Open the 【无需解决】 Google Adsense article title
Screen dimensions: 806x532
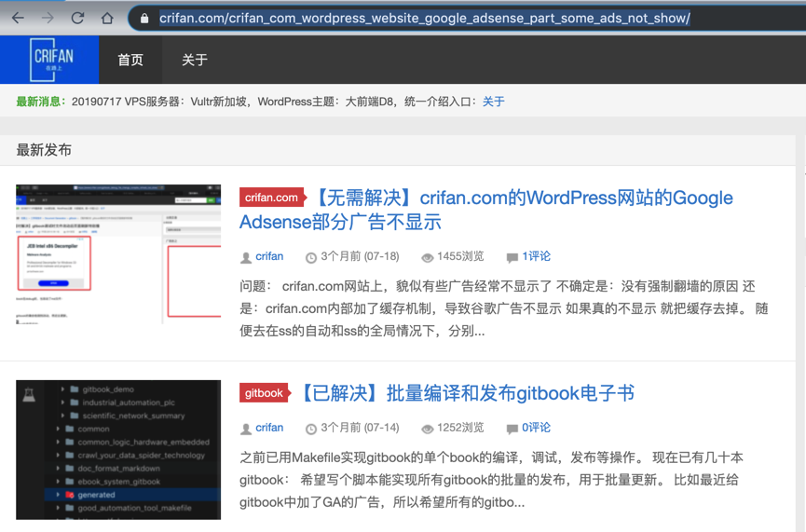coord(486,210)
